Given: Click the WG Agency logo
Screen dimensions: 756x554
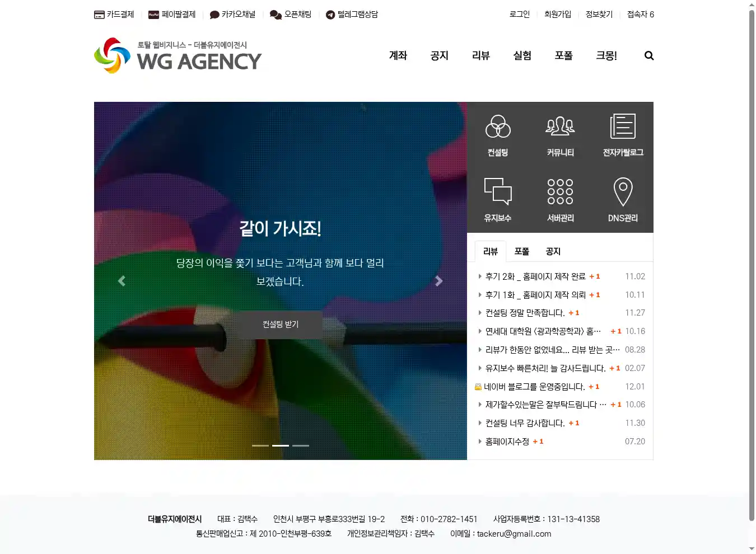Looking at the screenshot, I should tap(178, 56).
